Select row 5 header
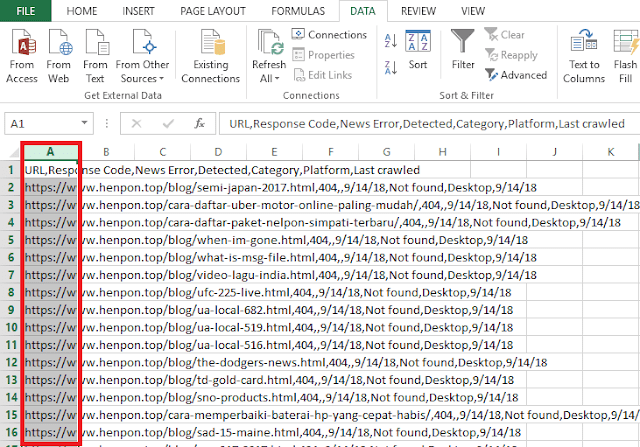Screen dimensions: 640x447 11,240
